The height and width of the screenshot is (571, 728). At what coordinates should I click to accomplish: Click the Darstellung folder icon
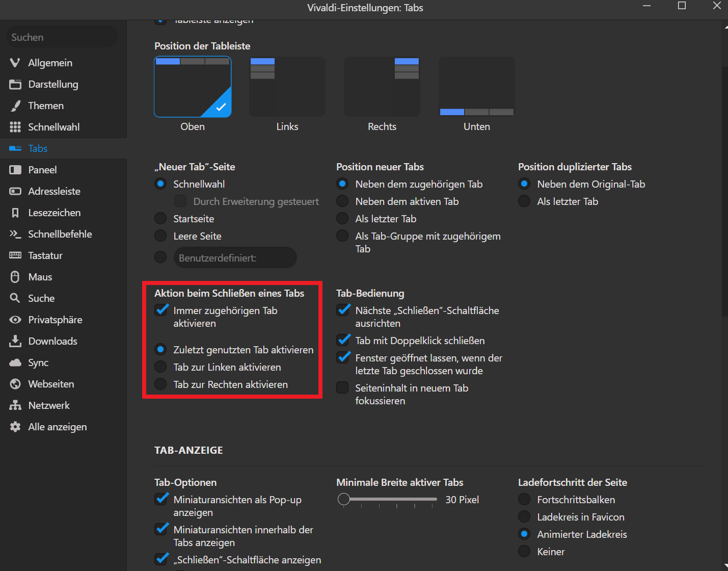[15, 84]
